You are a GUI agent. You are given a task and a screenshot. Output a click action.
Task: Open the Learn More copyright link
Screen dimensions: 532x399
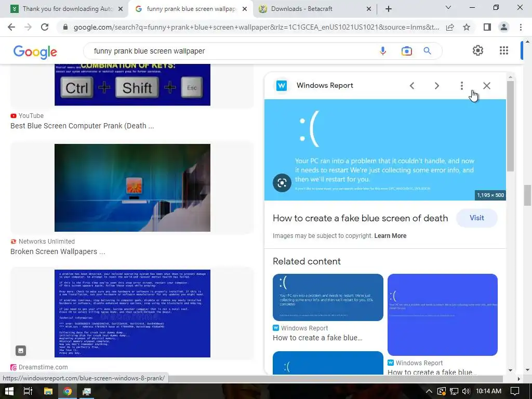pyautogui.click(x=390, y=235)
